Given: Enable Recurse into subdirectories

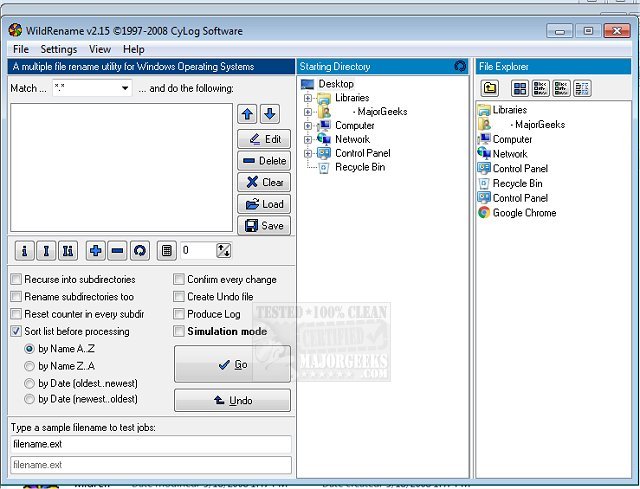Looking at the screenshot, I should 16,280.
